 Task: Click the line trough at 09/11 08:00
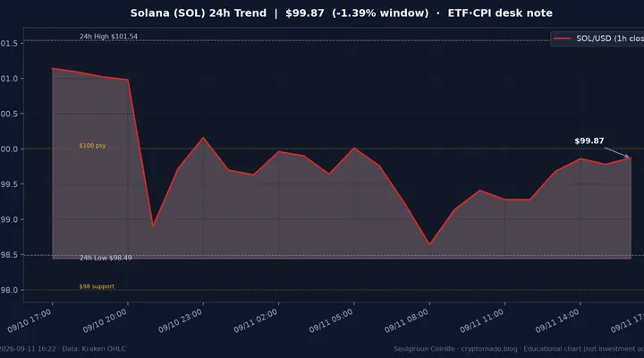point(429,244)
